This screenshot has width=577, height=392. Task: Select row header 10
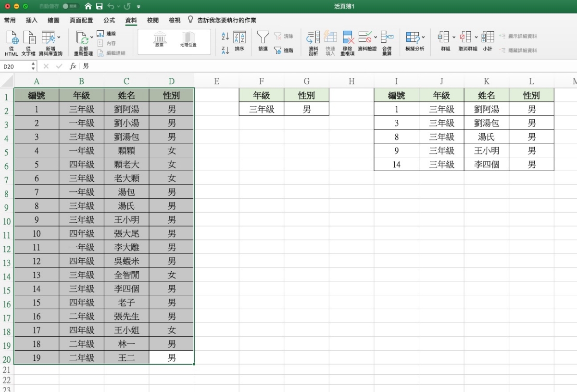click(x=7, y=222)
